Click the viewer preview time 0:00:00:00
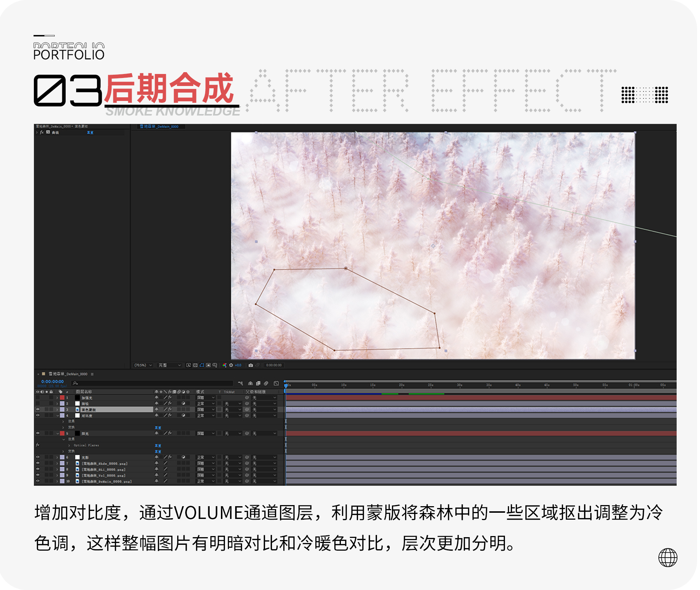The height and width of the screenshot is (590, 700). pyautogui.click(x=274, y=365)
